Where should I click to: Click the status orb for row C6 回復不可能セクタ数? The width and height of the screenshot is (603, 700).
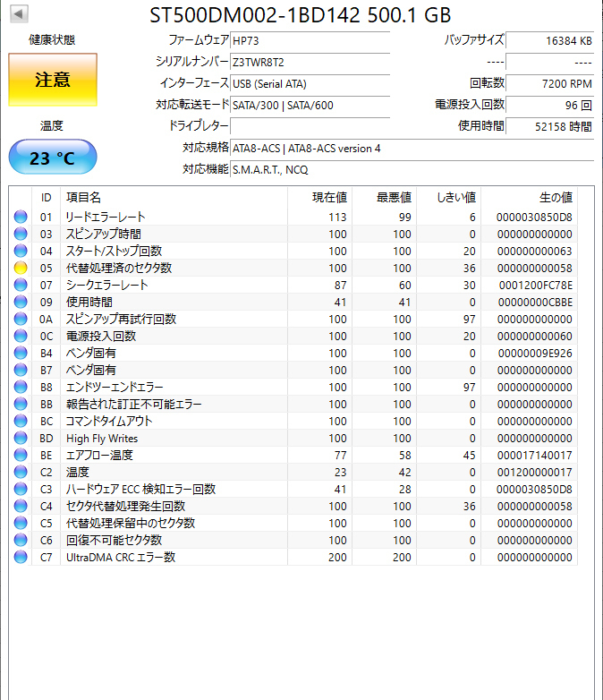point(21,540)
